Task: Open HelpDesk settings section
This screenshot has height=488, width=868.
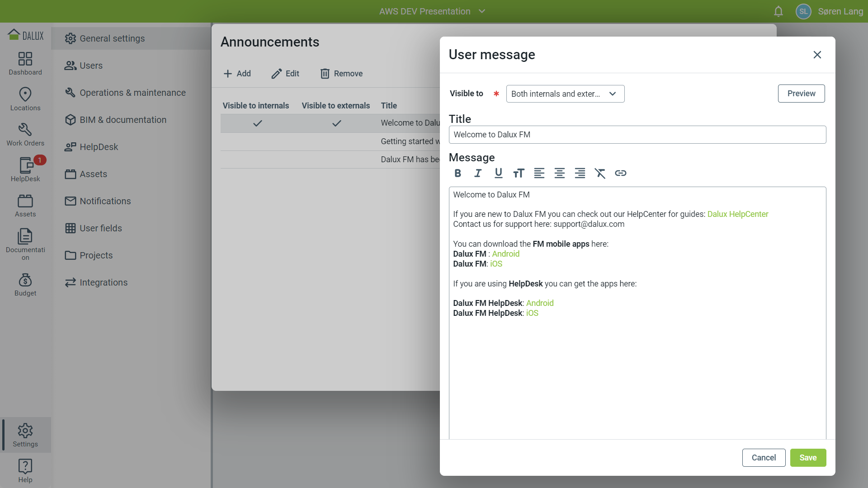Action: pos(131,147)
